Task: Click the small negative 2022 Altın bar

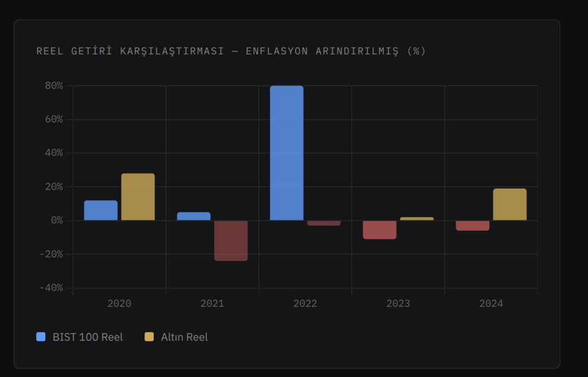Action: pyautogui.click(x=323, y=223)
